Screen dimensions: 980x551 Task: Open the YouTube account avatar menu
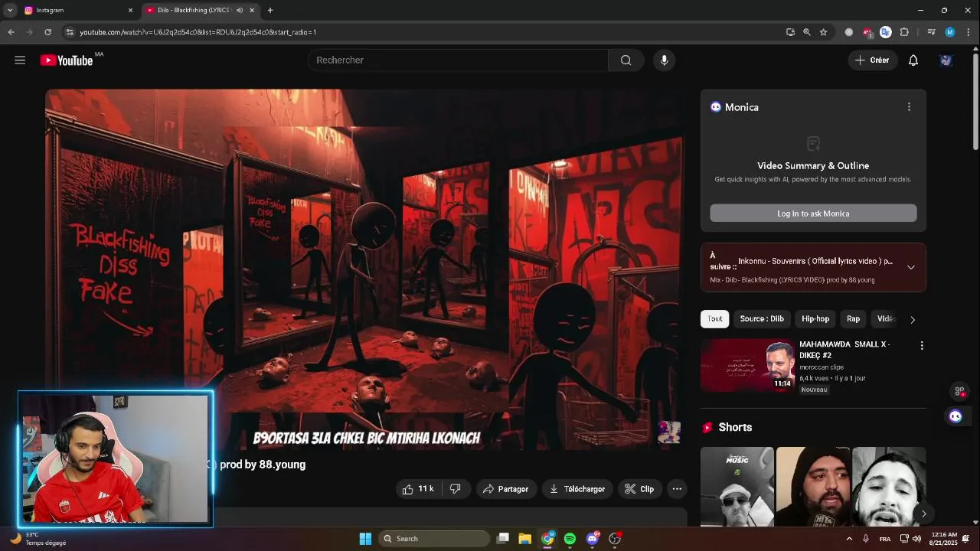(x=946, y=60)
